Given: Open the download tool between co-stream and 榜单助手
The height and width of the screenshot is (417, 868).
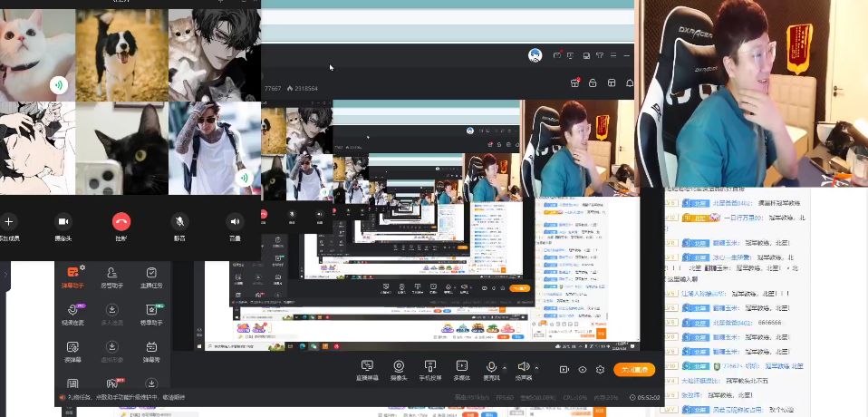Looking at the screenshot, I should pyautogui.click(x=111, y=315).
